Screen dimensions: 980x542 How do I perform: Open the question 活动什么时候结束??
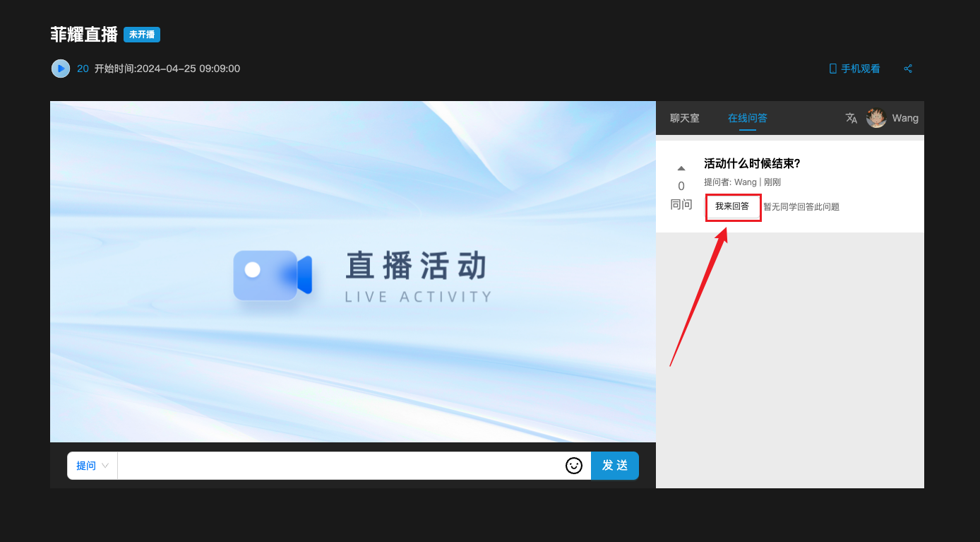point(752,164)
